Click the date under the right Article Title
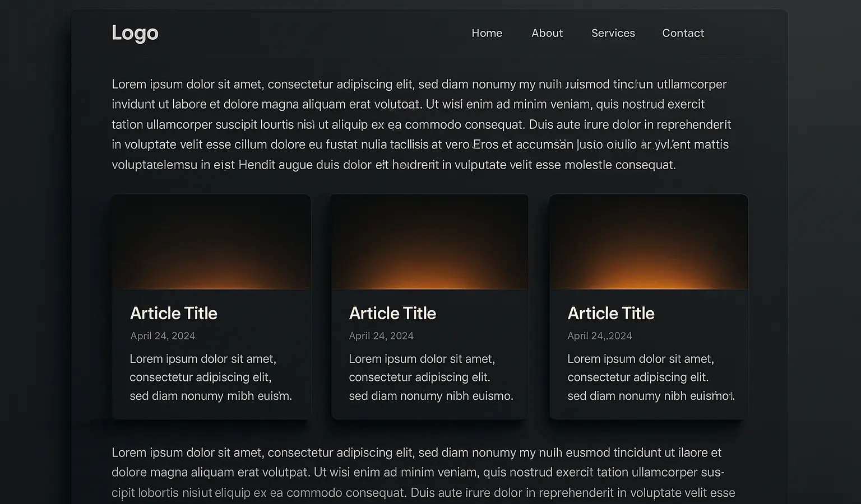The image size is (861, 504). 600,336
